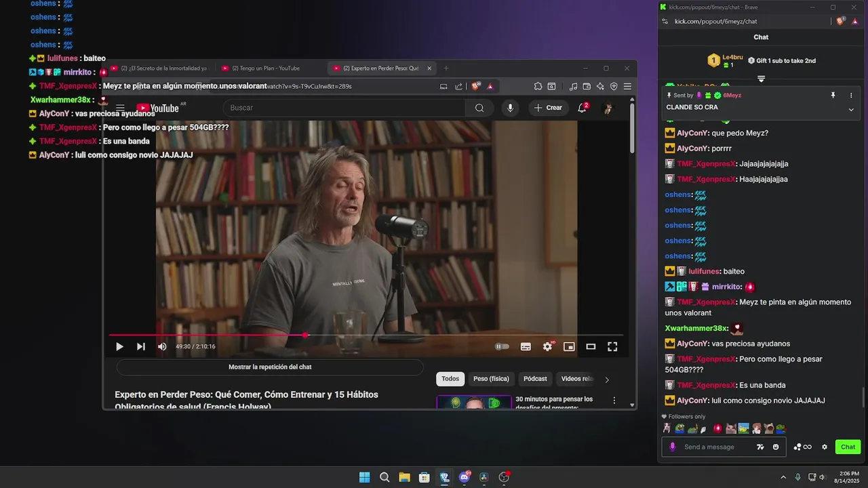The image size is (868, 488).
Task: Show more filter chips with right arrow
Action: tap(607, 380)
